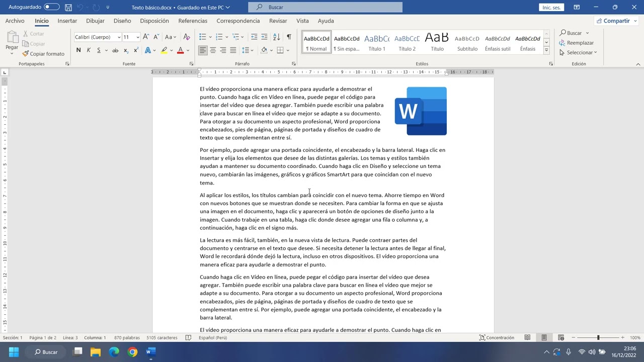Click the Increase indent icon
Screen dimensions: 644x362
pyautogui.click(x=264, y=37)
